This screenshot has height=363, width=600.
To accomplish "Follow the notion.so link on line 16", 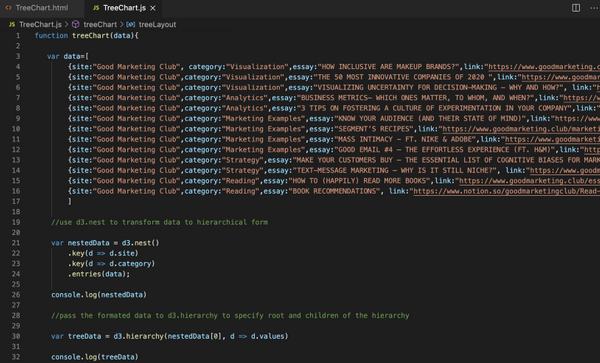I will tap(507, 191).
